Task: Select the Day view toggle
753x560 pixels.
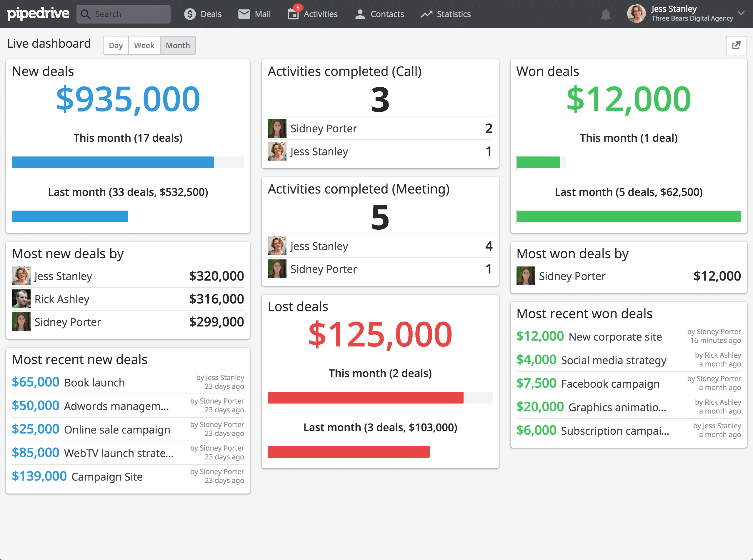Action: (x=116, y=45)
